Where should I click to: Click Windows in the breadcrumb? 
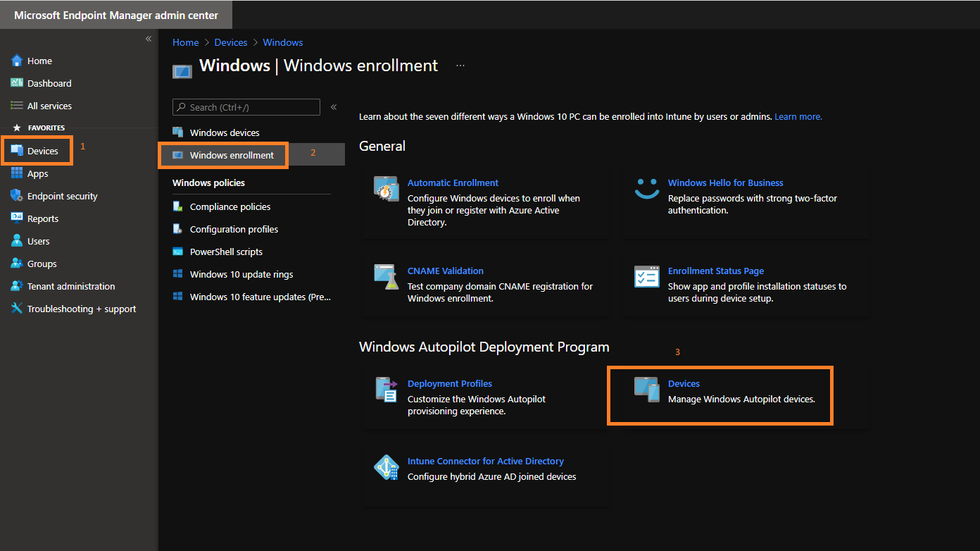click(283, 42)
